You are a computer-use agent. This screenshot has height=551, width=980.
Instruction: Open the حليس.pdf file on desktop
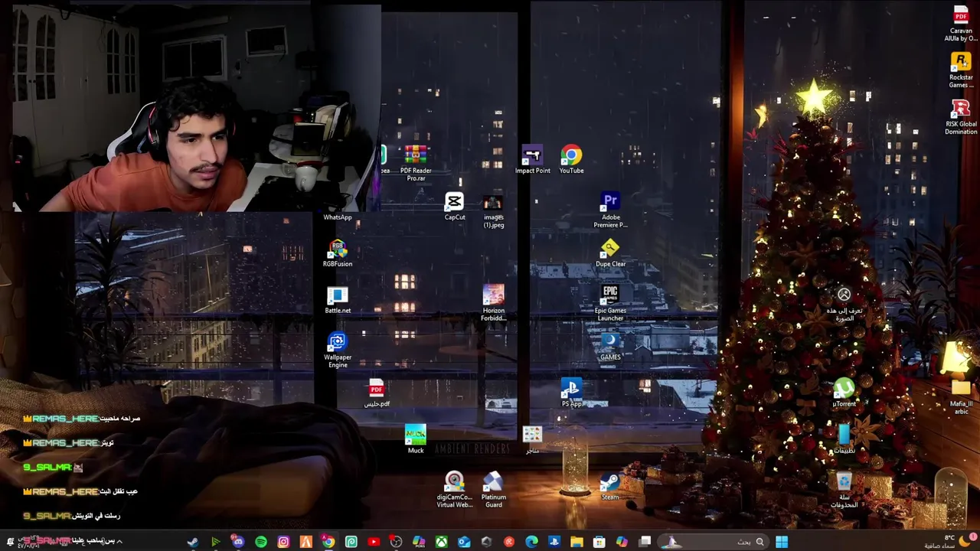point(376,393)
